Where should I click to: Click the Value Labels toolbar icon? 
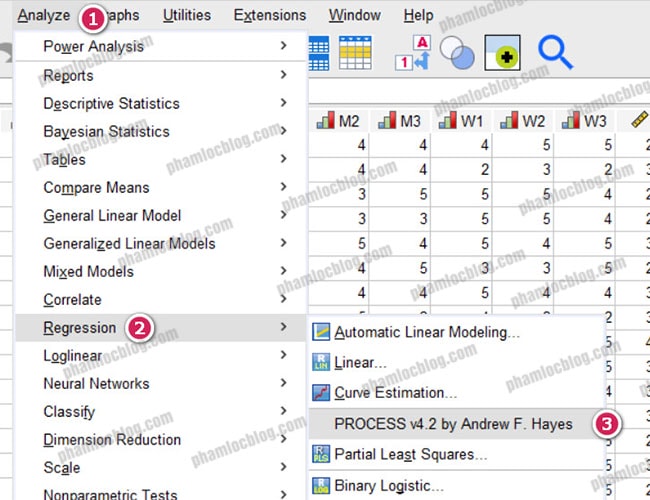[412, 54]
